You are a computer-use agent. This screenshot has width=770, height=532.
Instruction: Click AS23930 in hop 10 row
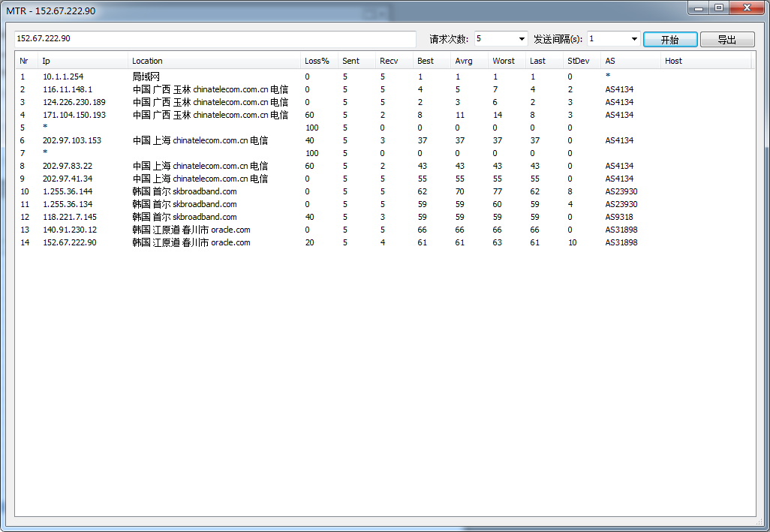pyautogui.click(x=621, y=191)
